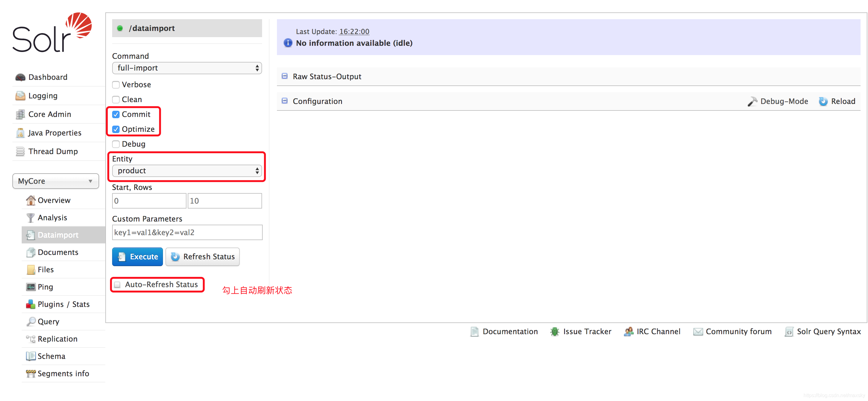The height and width of the screenshot is (401, 868).
Task: Click the Solr Query Syntax icon
Action: click(789, 332)
